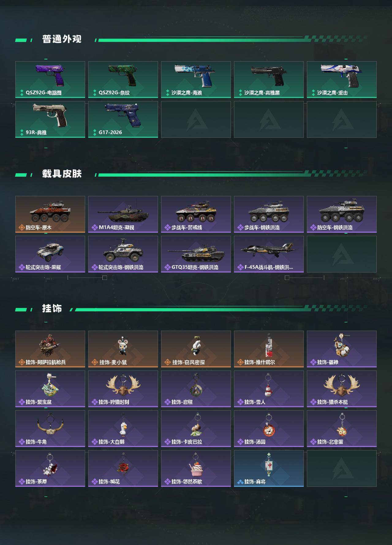
Task: Click the 挂饰-大白鹅 goose charm
Action: [123, 429]
